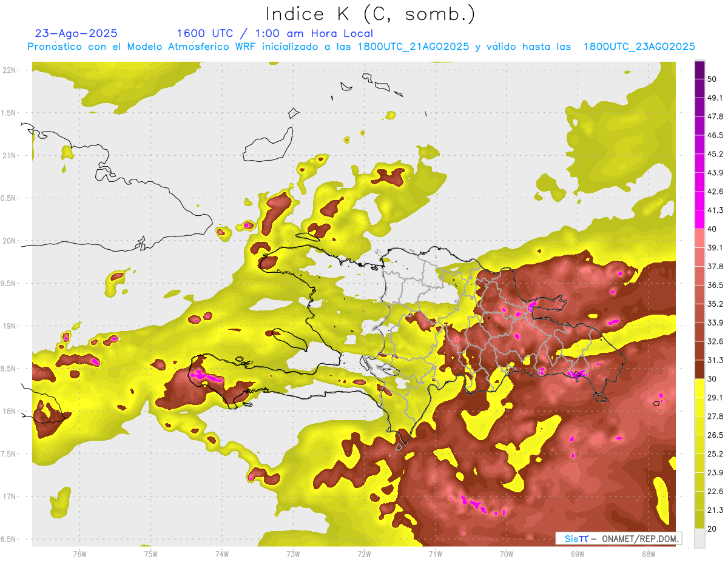Click the 20 label on color scale

click(712, 529)
